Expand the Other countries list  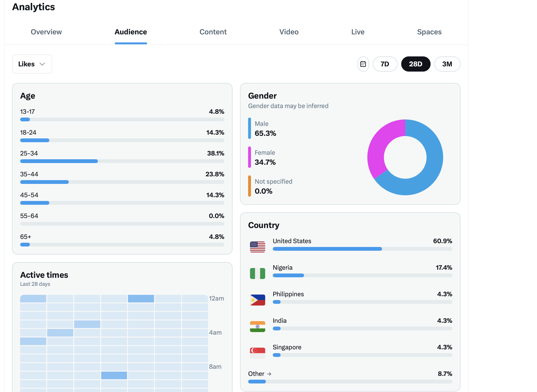point(256,374)
